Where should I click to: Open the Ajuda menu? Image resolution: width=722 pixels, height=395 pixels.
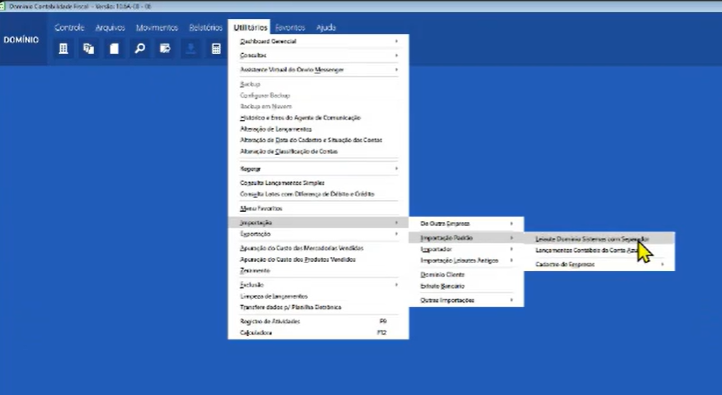click(x=326, y=28)
